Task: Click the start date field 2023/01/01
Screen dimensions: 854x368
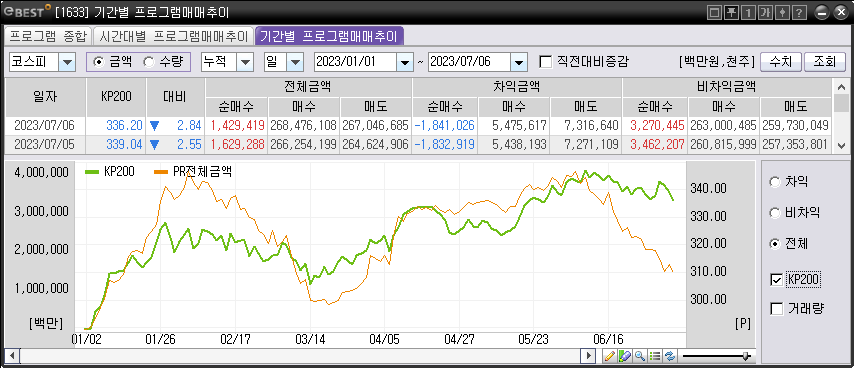Action: click(355, 62)
